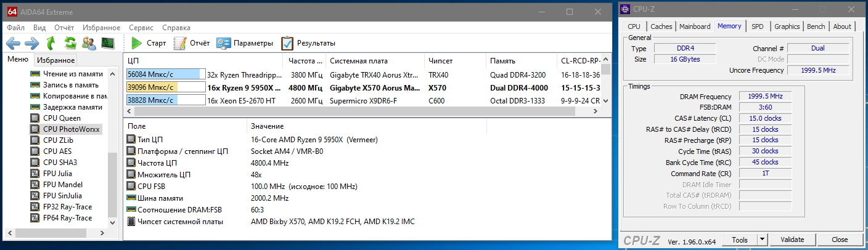
Task: Open the monitor graph icon in toolbar
Action: pos(108,43)
